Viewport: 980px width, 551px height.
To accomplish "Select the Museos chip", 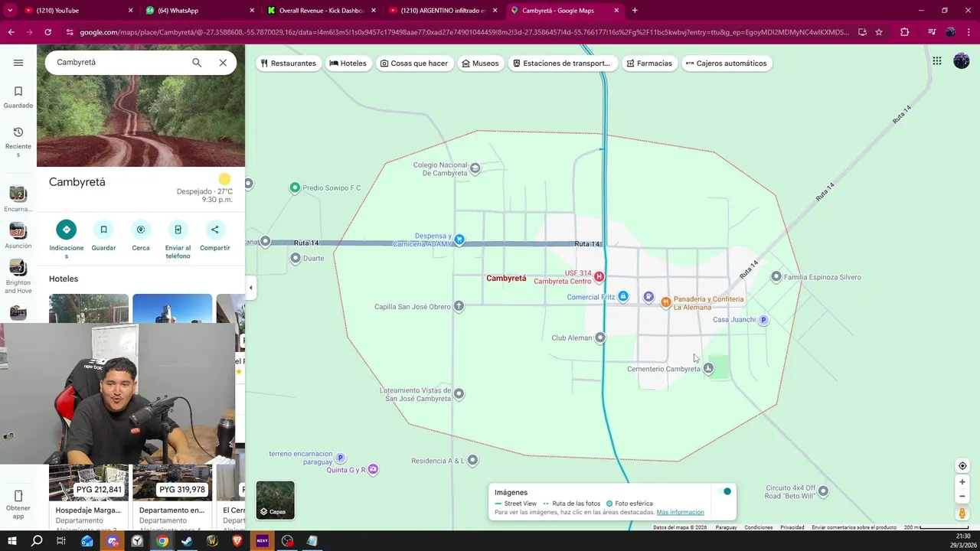I will coord(480,64).
